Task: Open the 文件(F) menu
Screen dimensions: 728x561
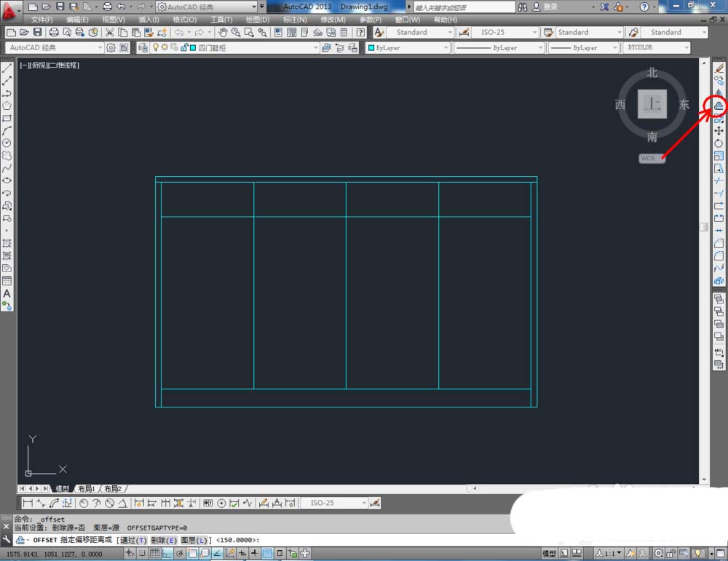Action: click(x=41, y=20)
